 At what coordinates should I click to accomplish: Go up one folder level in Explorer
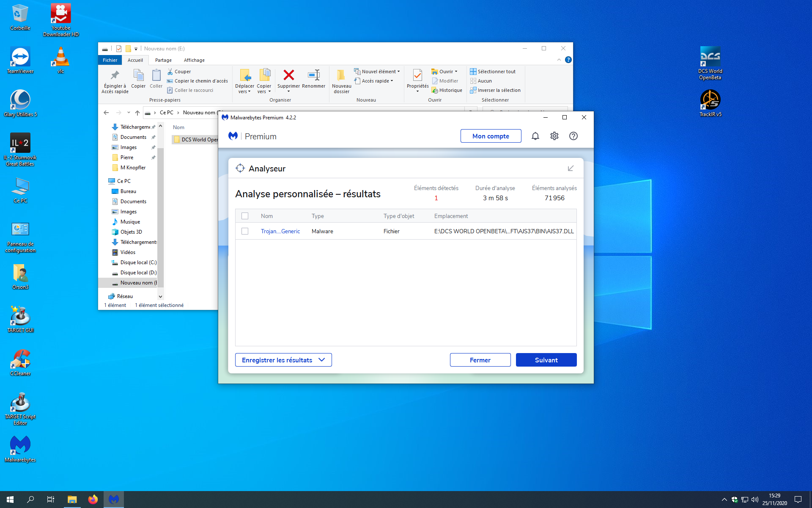(x=137, y=113)
